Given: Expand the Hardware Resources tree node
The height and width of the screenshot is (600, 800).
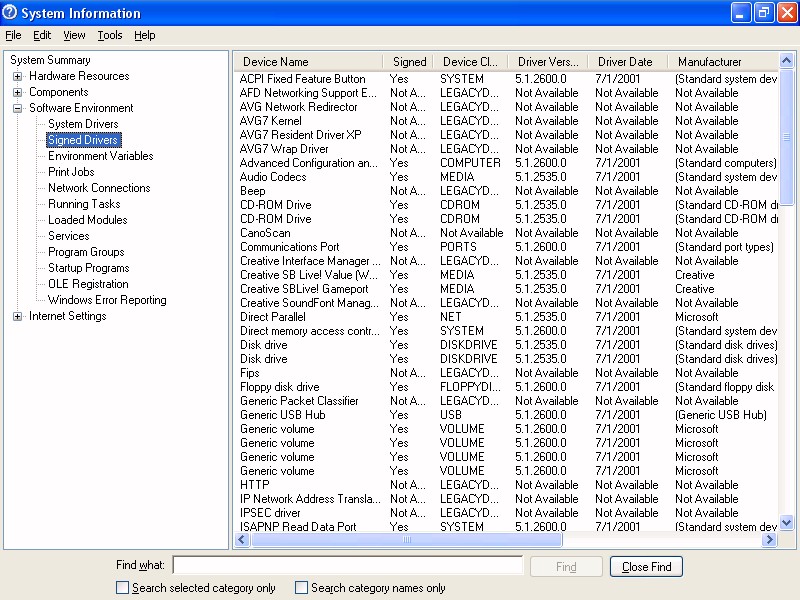Looking at the screenshot, I should point(18,76).
